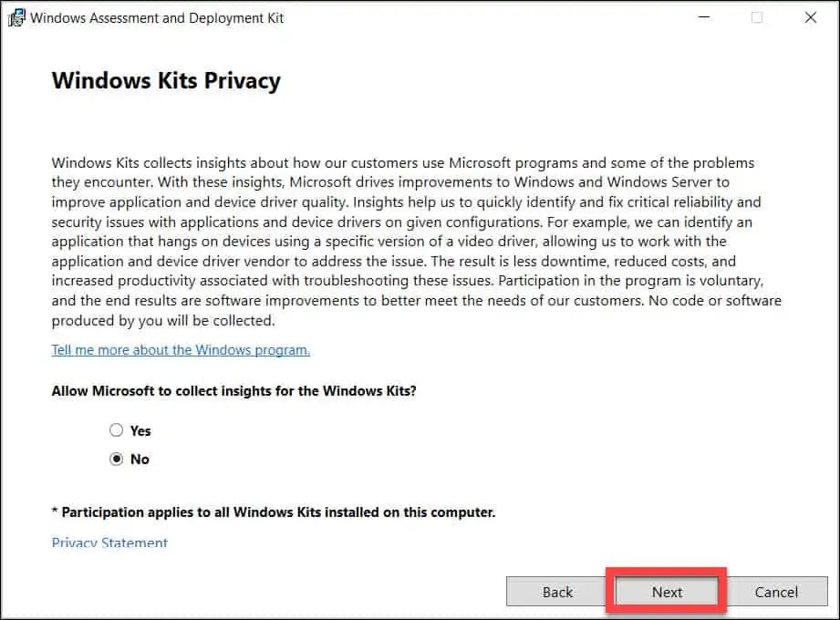Cancel the Windows Kits installation

tap(777, 592)
